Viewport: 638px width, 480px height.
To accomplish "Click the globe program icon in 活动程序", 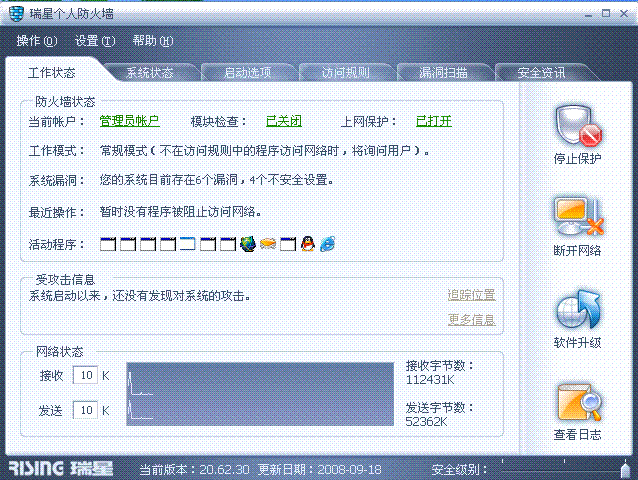I will tap(248, 244).
